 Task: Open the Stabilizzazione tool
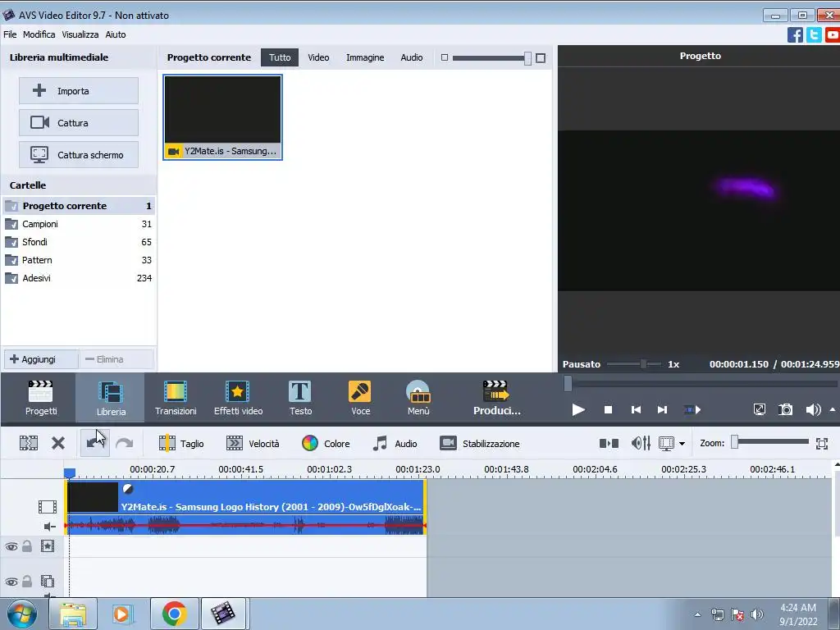pos(479,443)
